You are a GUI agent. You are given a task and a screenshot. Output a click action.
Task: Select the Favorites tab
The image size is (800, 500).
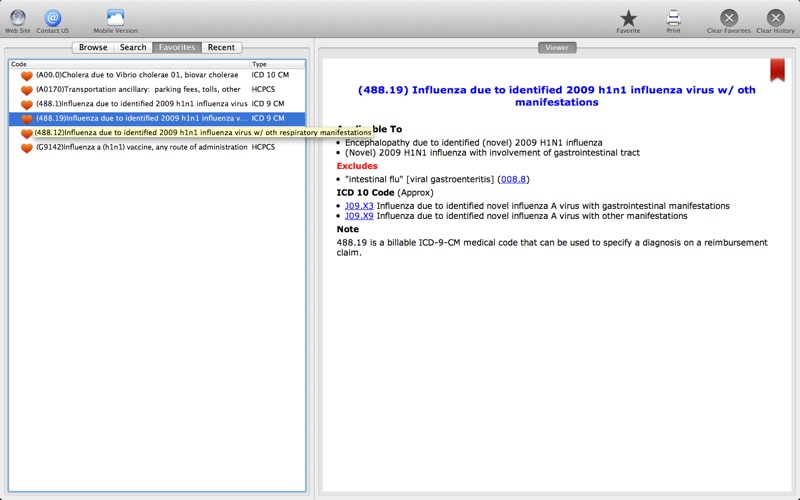point(177,47)
